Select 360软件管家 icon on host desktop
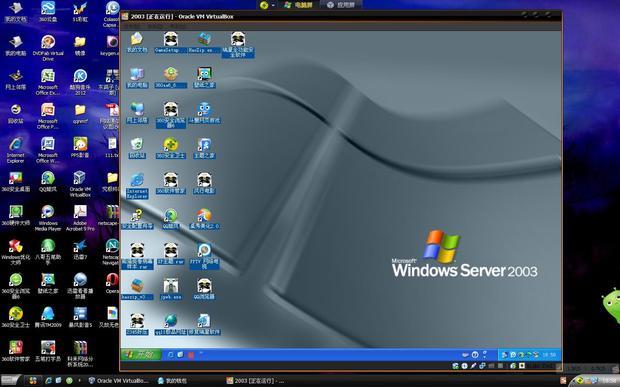Screen dimensions: 620x387 (x=16, y=352)
